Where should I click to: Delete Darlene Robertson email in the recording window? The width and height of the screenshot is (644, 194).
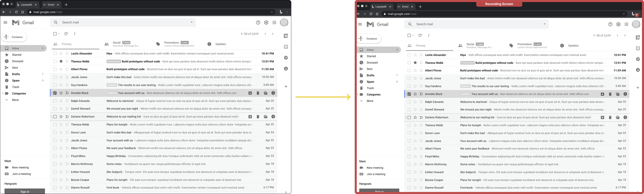pos(610,117)
